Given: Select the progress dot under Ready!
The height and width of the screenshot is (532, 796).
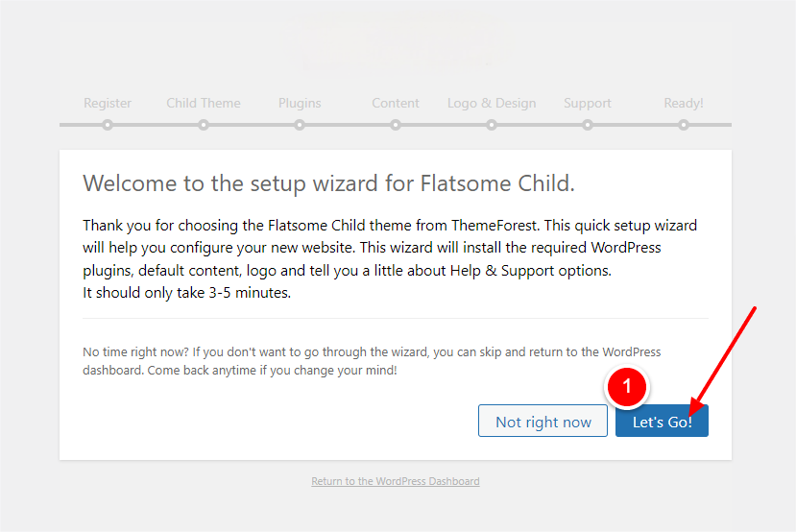Looking at the screenshot, I should pyautogui.click(x=684, y=125).
